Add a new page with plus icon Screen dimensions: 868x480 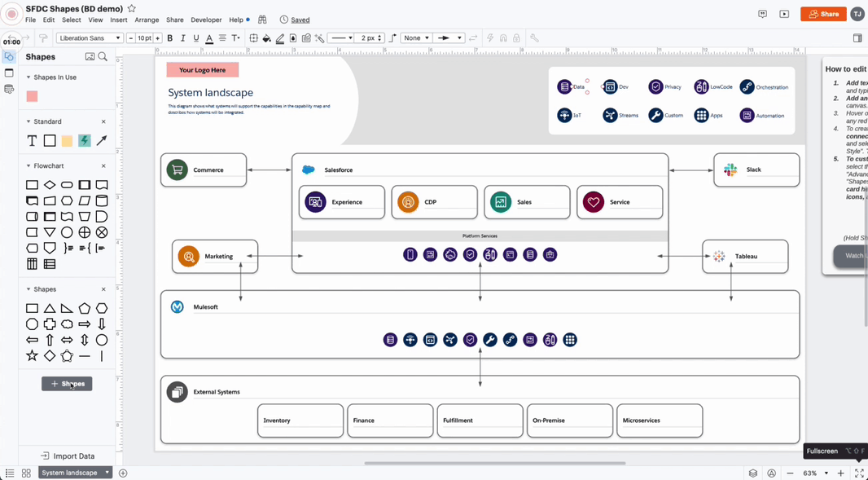coord(123,473)
